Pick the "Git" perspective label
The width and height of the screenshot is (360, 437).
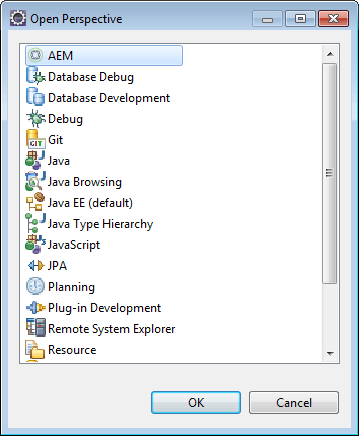coord(55,140)
